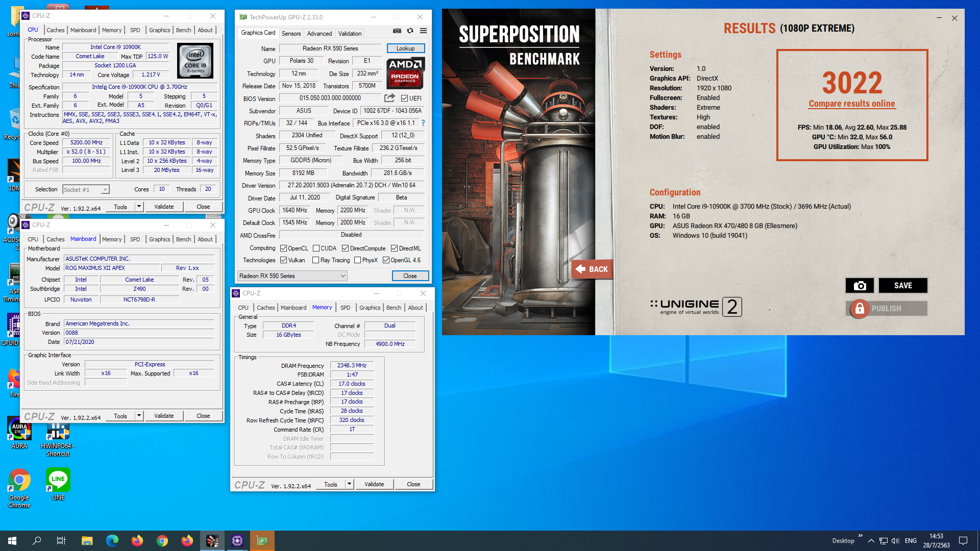Open the Google Chrome desktop shortcut
The image size is (980, 551).
click(x=19, y=488)
